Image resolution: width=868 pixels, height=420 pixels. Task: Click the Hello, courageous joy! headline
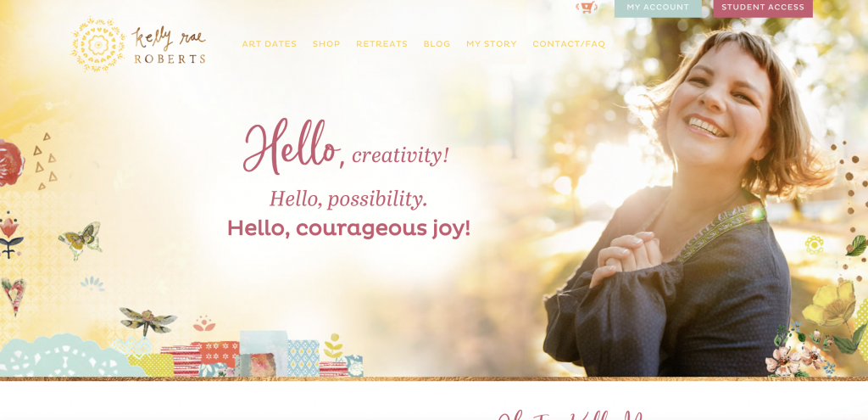pyautogui.click(x=348, y=228)
